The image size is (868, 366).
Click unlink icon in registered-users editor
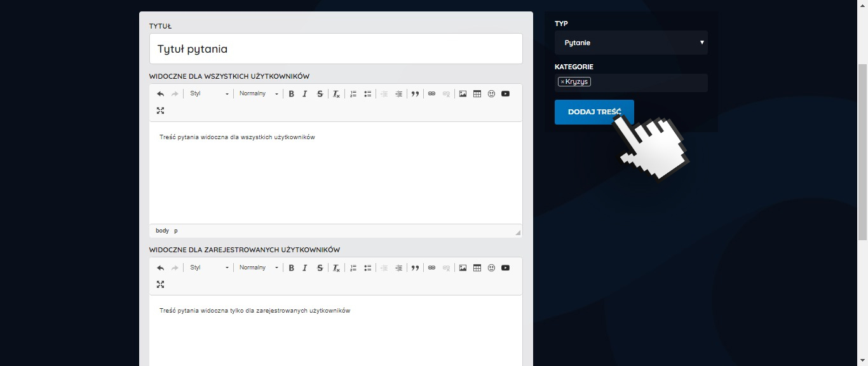[x=446, y=268]
